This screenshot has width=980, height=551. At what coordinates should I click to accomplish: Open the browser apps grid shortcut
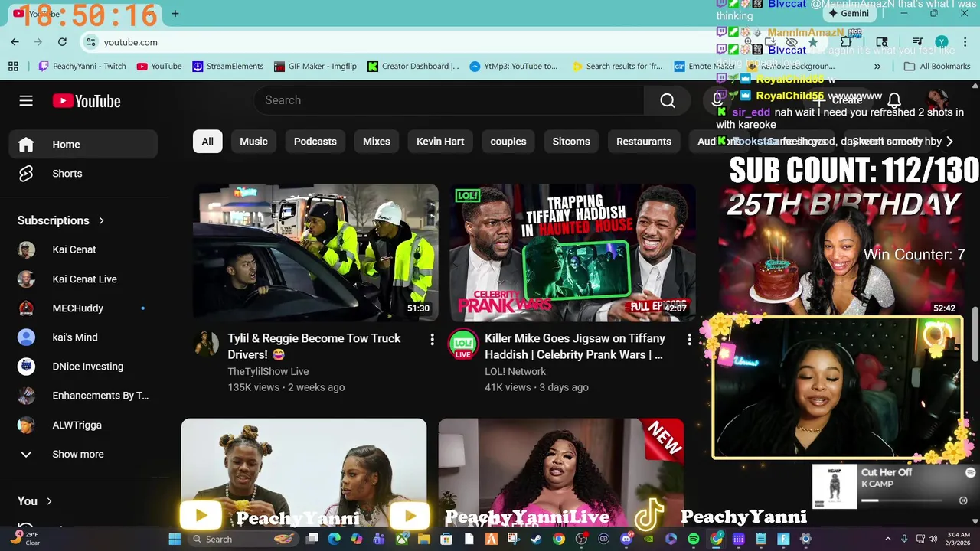tap(13, 67)
